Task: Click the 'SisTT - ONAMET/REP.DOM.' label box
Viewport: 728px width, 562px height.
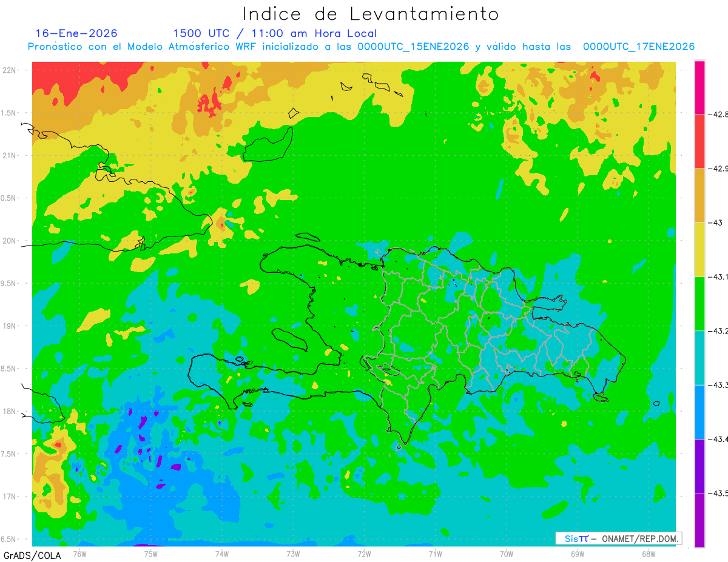Action: 619,538
